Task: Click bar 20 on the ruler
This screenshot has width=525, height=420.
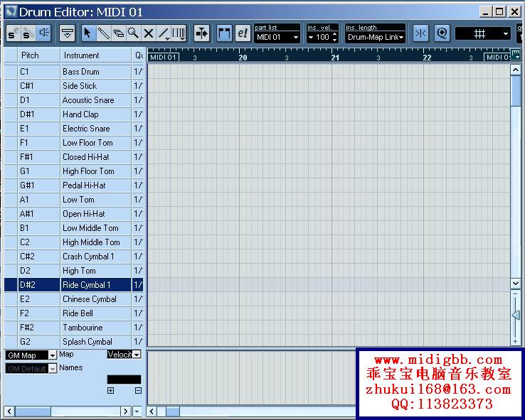Action: pyautogui.click(x=243, y=58)
